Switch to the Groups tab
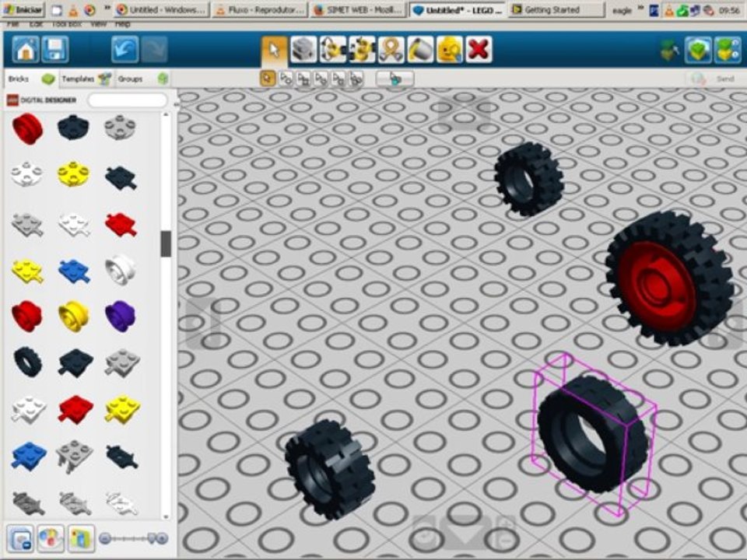The width and height of the screenshot is (747, 560). (x=142, y=79)
